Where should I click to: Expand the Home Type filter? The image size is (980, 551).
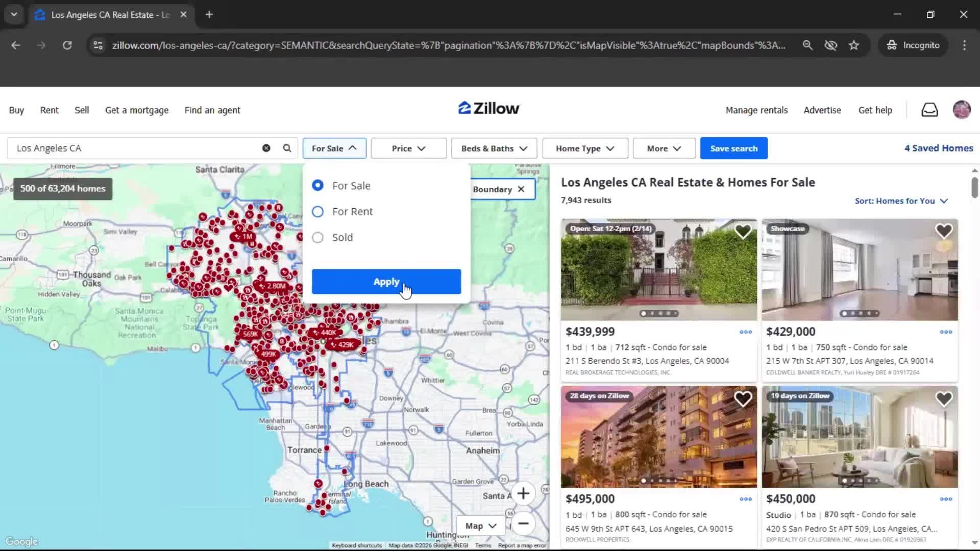(584, 148)
